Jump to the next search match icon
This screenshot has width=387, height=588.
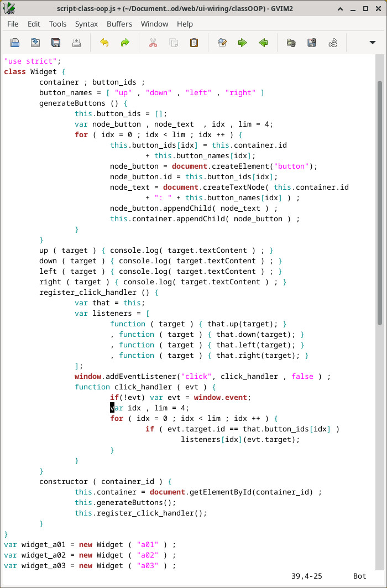[242, 43]
